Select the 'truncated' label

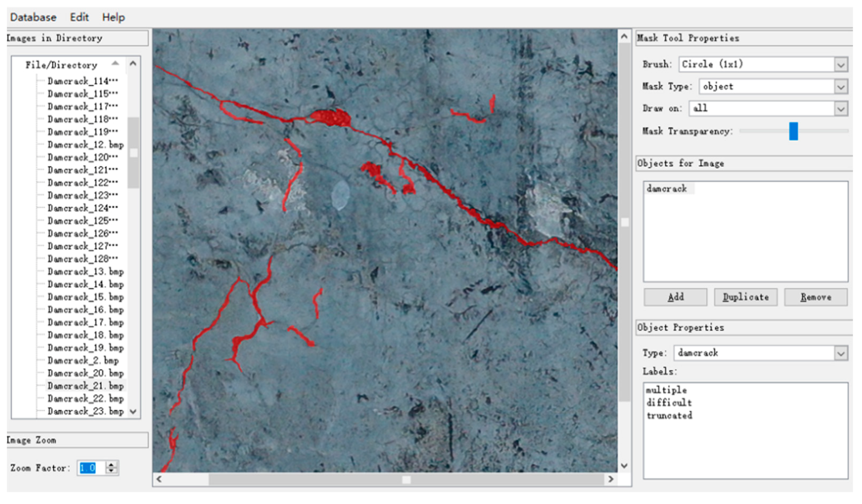(x=669, y=416)
